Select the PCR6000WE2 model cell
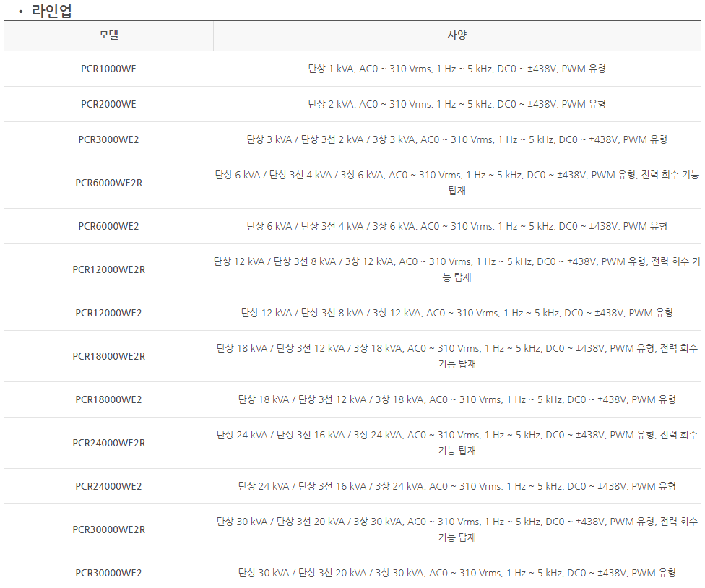 click(108, 226)
